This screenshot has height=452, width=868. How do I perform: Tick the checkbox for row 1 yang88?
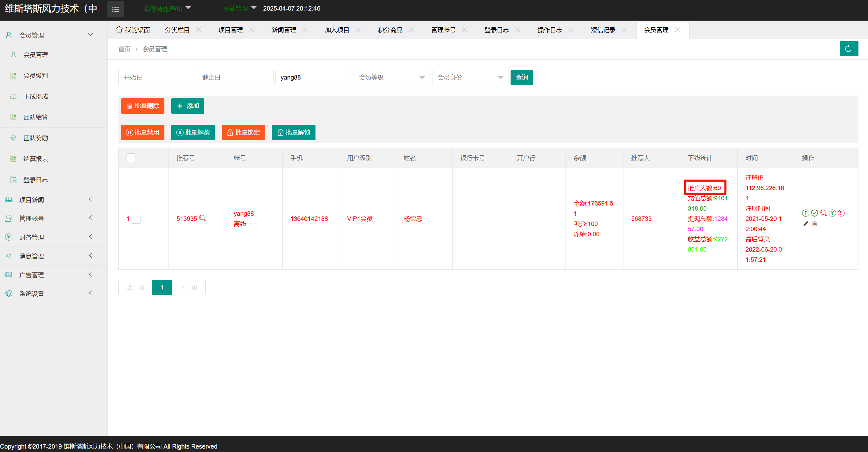pos(136,219)
